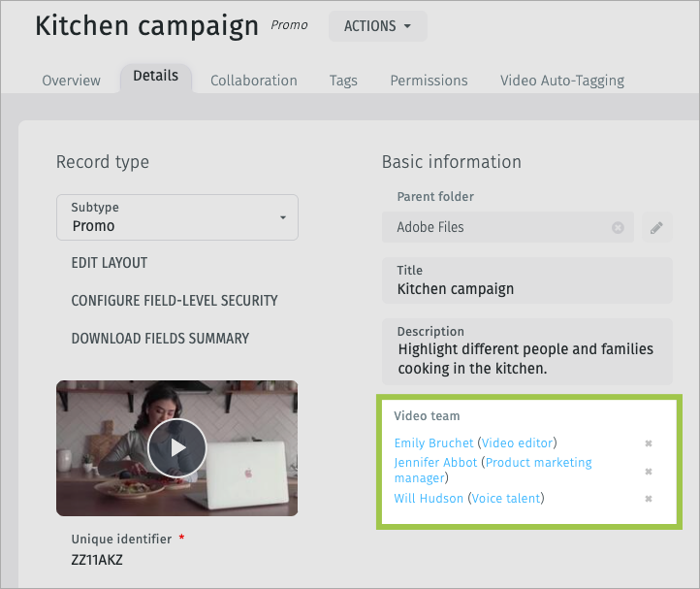Screen dimensions: 700x589
Task: Click the kitchen video thumbnail image
Action: [177, 447]
